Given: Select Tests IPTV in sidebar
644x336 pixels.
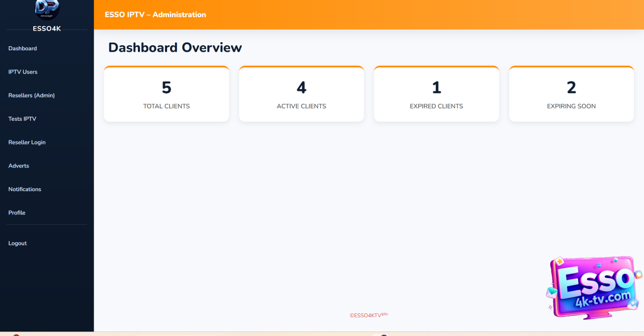Looking at the screenshot, I should point(23,119).
